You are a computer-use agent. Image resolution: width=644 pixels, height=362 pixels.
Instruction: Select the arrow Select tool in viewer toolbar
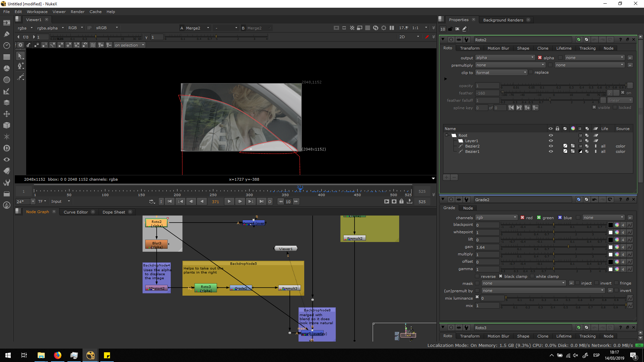20,56
